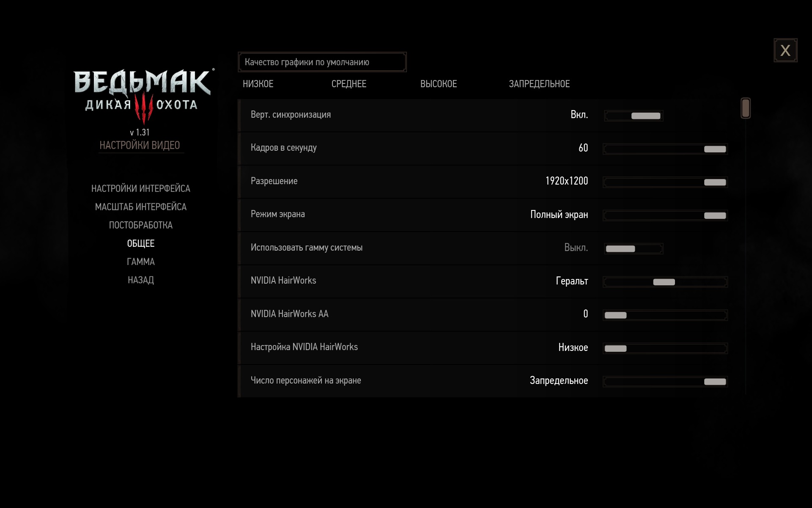Open ГАММА settings section
Screen dimensions: 812x508
coord(140,262)
